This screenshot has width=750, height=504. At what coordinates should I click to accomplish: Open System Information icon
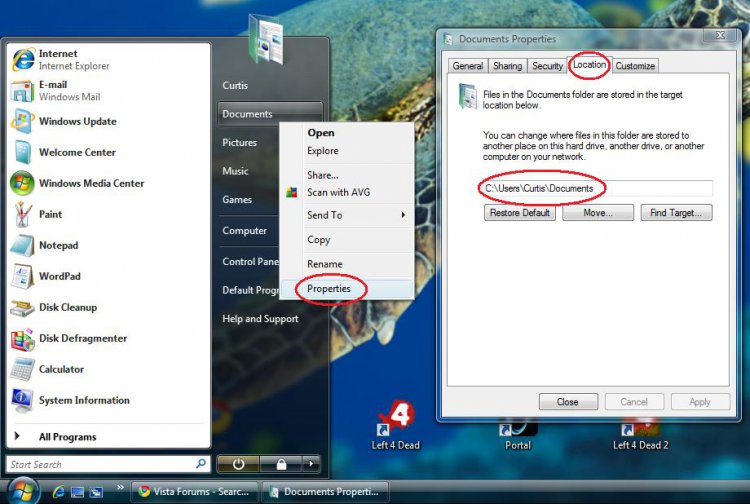click(22, 401)
